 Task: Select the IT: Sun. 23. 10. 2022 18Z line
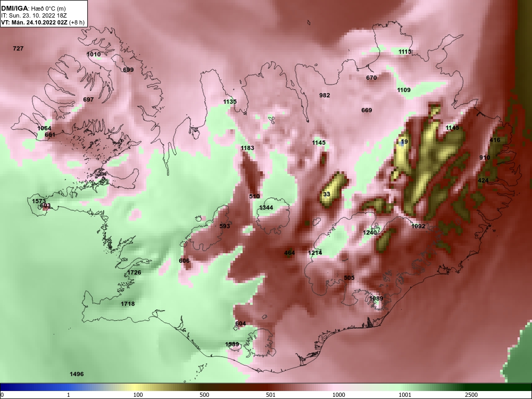(35, 15)
